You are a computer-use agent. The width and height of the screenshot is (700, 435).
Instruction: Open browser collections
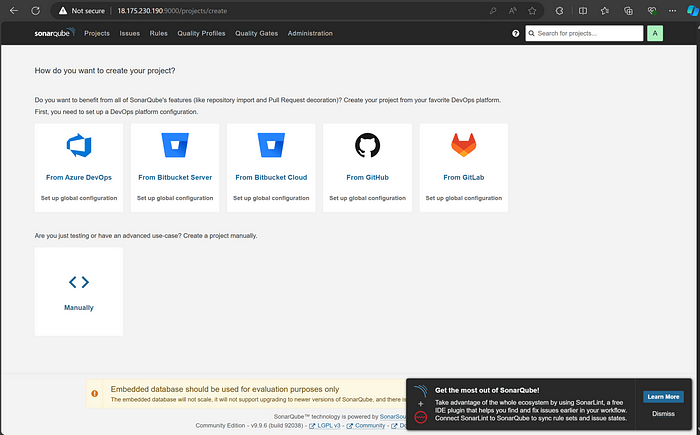[628, 11]
